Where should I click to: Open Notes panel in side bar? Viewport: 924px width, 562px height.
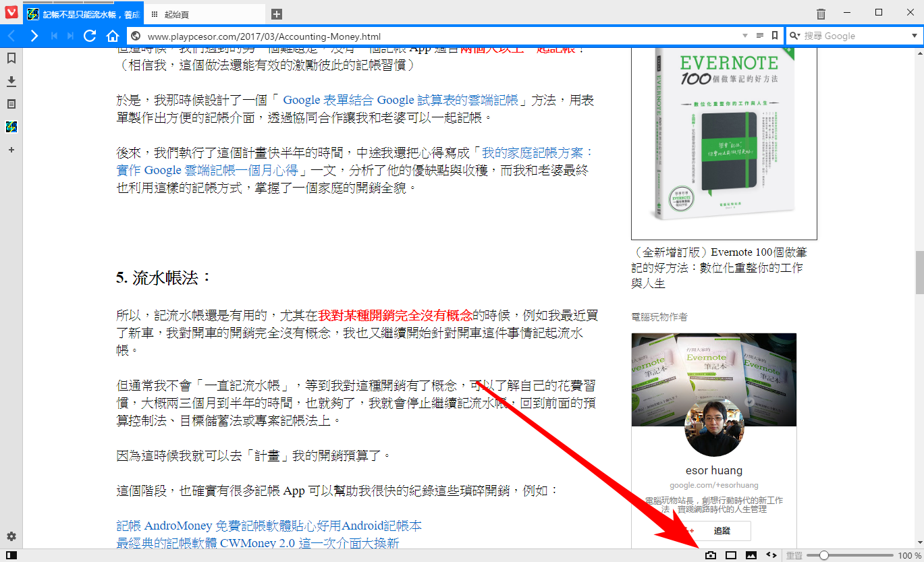point(11,104)
